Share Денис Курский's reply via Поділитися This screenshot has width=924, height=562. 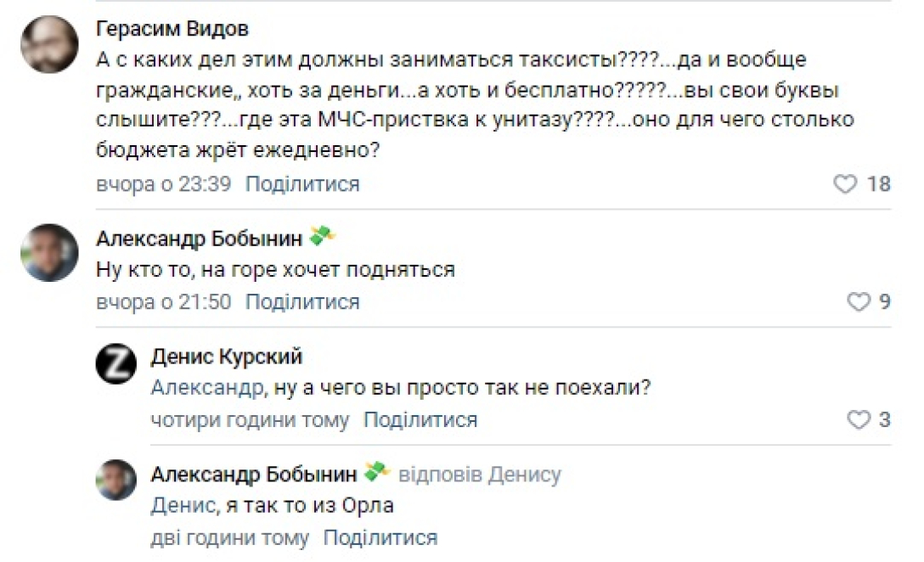pos(421,419)
